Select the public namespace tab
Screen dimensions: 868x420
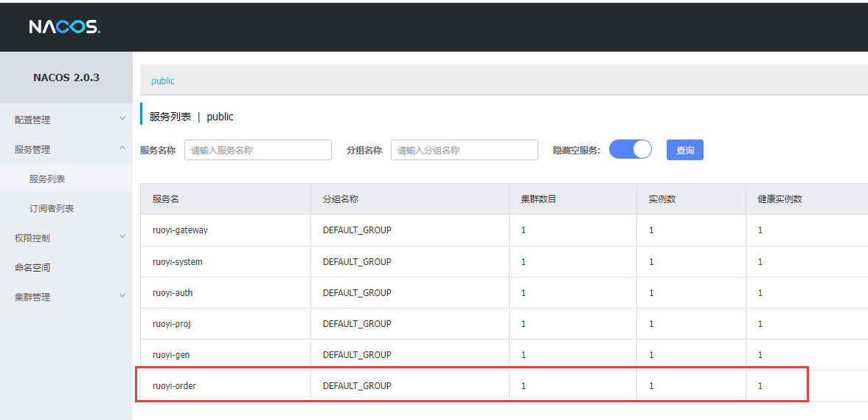click(163, 80)
